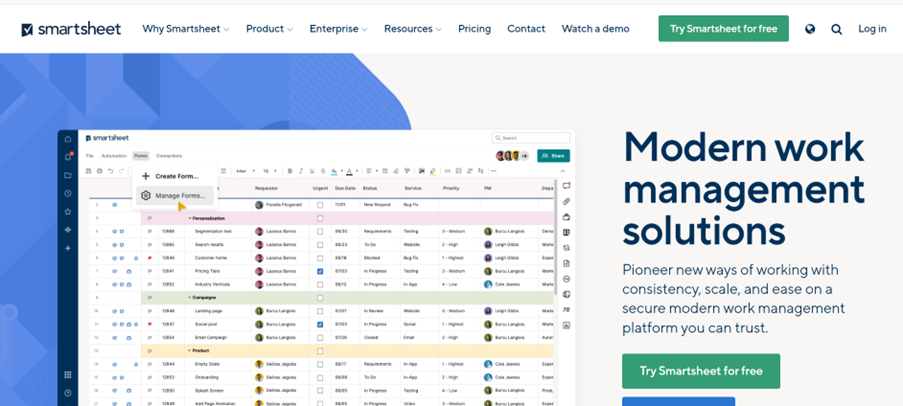This screenshot has width=903, height=406.
Task: Click the hyperlink icon in the sheet toolbar
Action: [x=447, y=171]
